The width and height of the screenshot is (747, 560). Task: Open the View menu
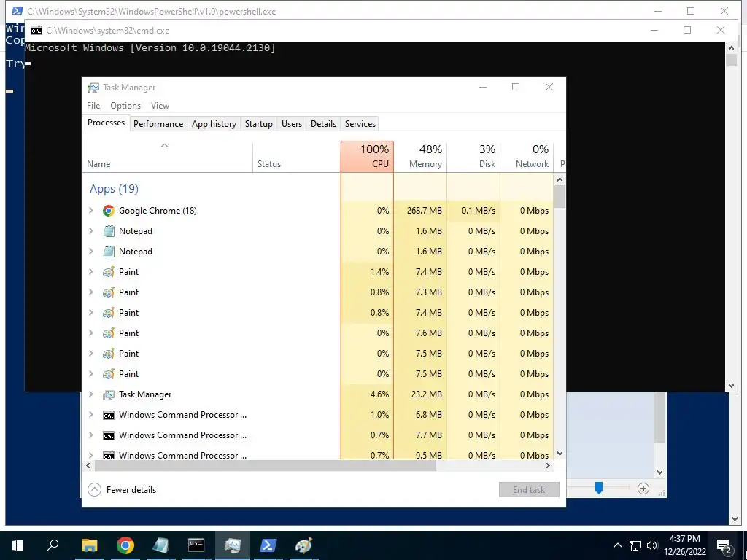(160, 106)
